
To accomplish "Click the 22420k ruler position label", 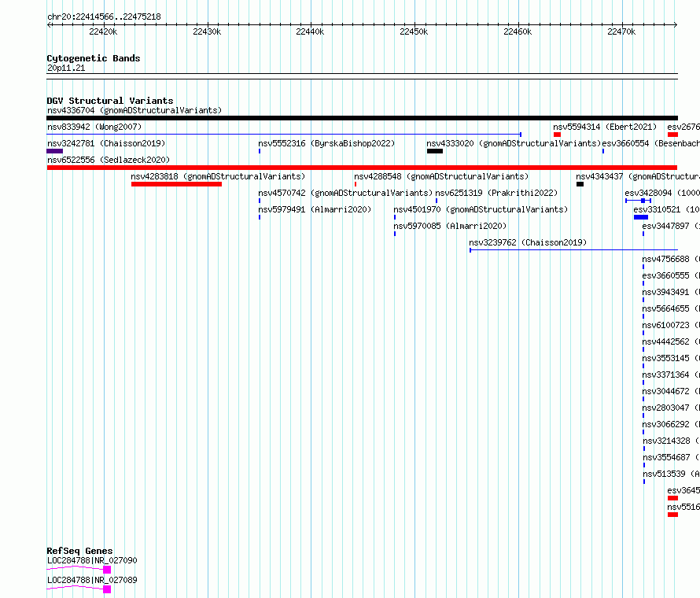I will coord(103,31).
